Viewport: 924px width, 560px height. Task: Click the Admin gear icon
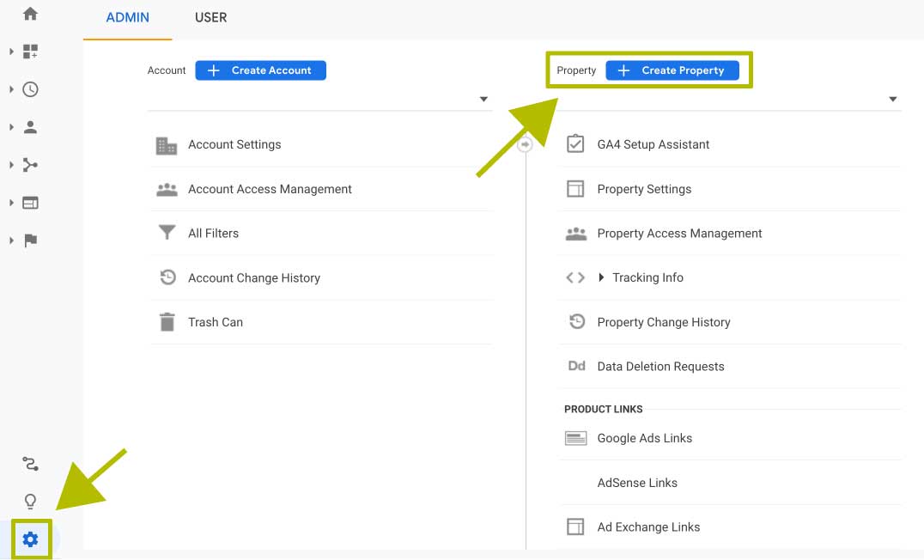(31, 539)
